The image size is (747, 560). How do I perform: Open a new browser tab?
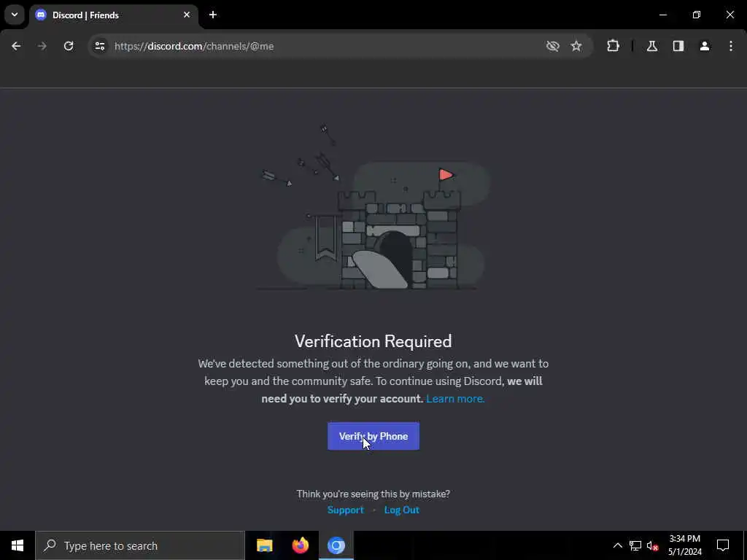click(x=213, y=15)
